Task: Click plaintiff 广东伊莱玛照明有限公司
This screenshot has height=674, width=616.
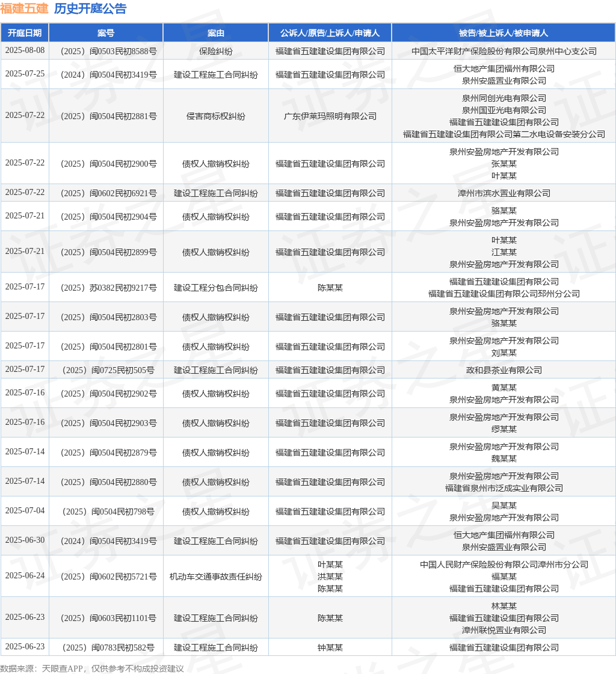Action: pos(330,116)
